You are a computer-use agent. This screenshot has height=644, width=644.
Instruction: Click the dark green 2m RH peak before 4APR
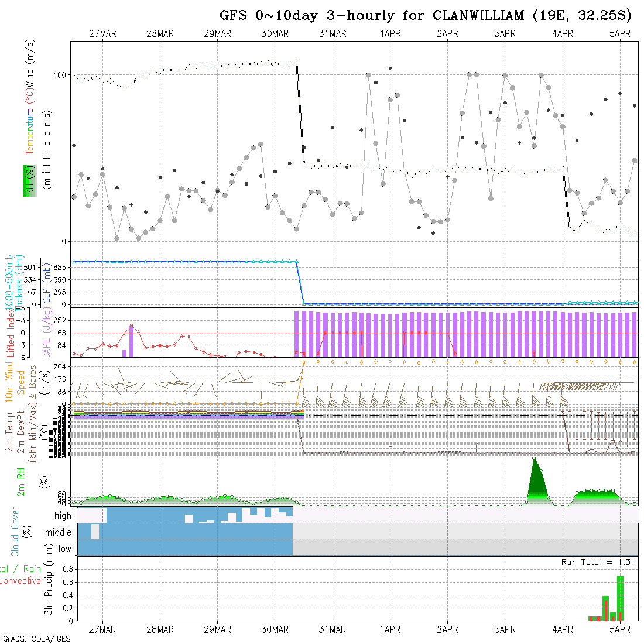[537, 481]
